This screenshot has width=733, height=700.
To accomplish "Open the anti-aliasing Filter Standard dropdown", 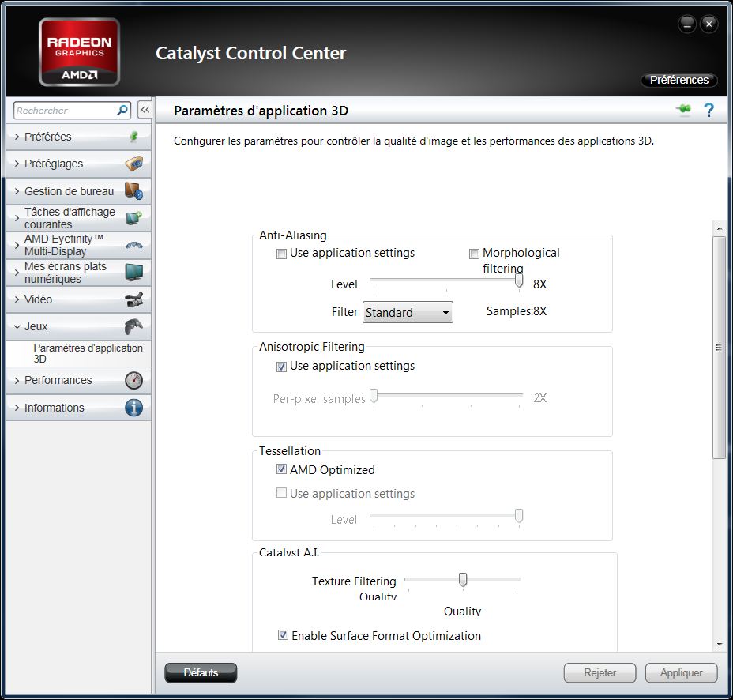I will tap(408, 312).
